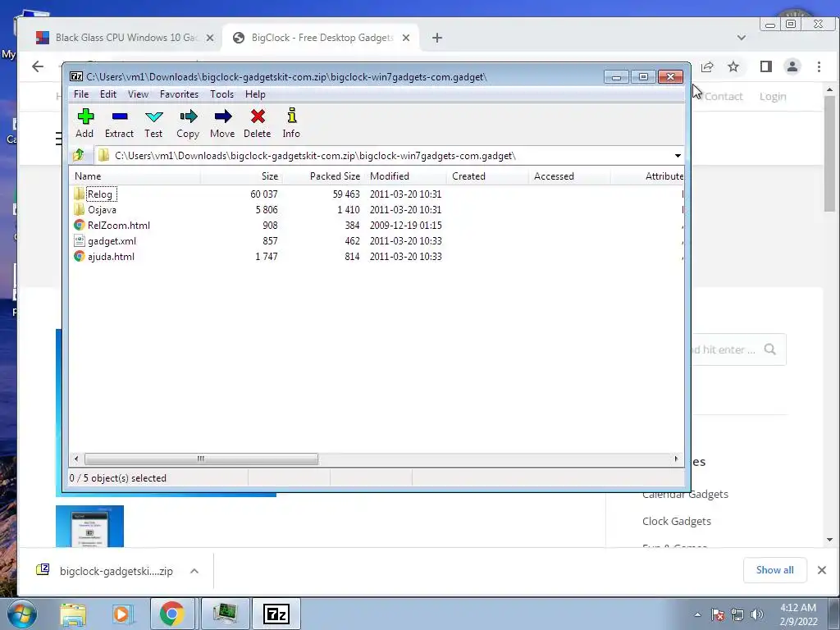Select the Osjava folder icon
Viewport: 840px width, 630px height.
click(80, 209)
